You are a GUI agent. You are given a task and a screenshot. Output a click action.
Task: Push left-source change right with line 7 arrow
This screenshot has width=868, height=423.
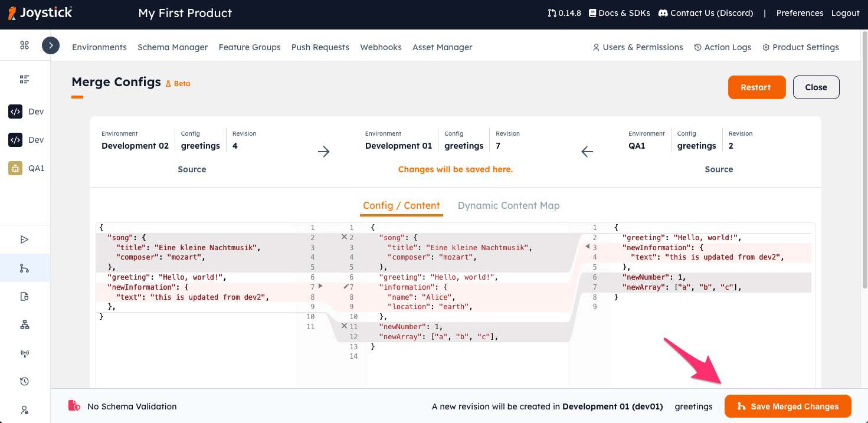(320, 286)
